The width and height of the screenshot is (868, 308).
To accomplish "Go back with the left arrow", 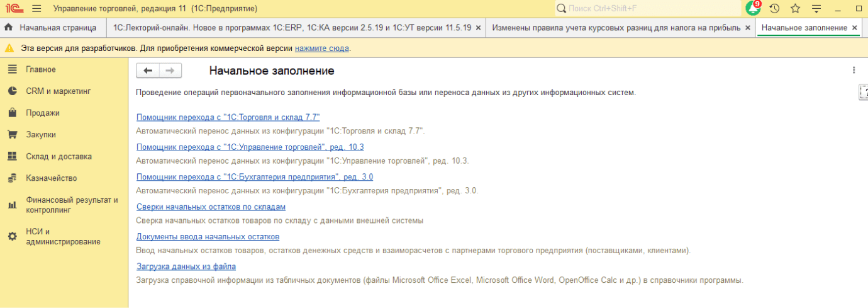I will pos(148,71).
